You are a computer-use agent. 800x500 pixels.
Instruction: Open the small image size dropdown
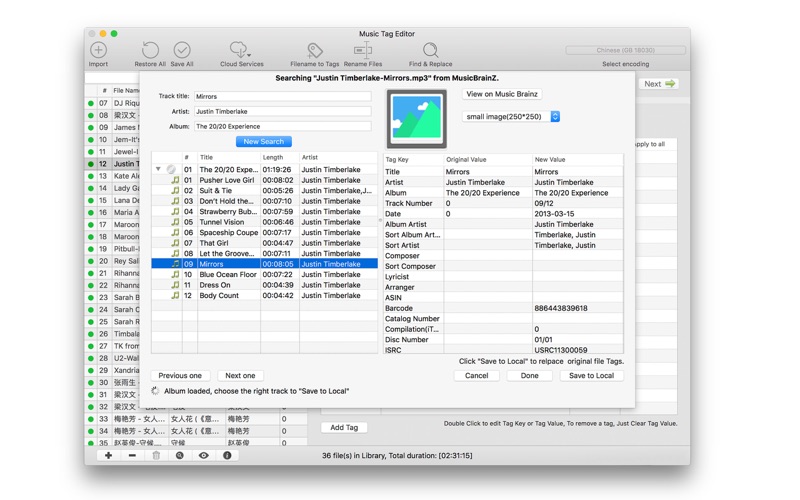coord(511,117)
